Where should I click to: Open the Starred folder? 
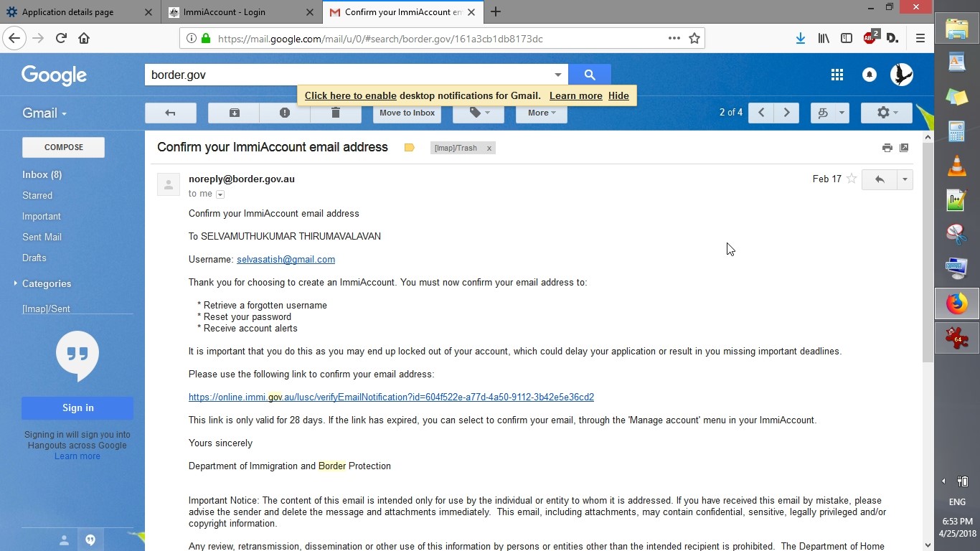tap(37, 195)
